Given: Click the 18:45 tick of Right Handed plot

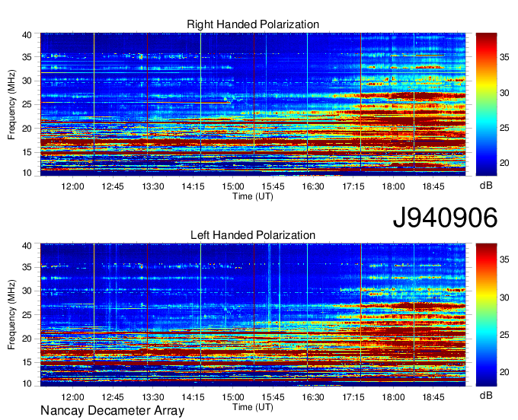Looking at the screenshot, I should (x=433, y=186).
